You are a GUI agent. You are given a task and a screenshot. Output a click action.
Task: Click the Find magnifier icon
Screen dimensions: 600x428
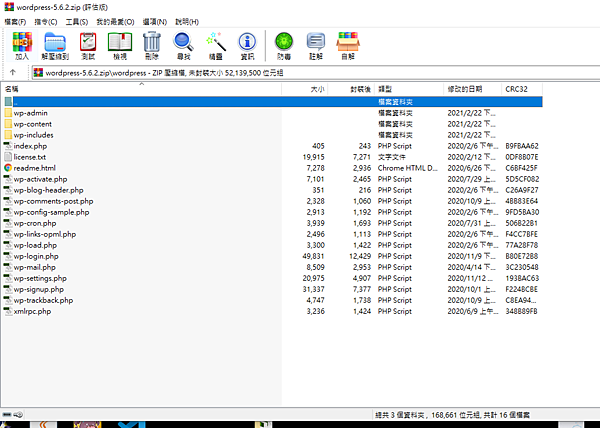pos(183,42)
